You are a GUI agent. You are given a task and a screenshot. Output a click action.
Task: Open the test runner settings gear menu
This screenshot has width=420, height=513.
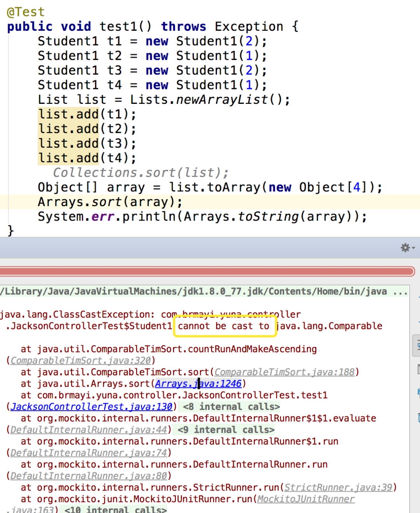click(407, 248)
